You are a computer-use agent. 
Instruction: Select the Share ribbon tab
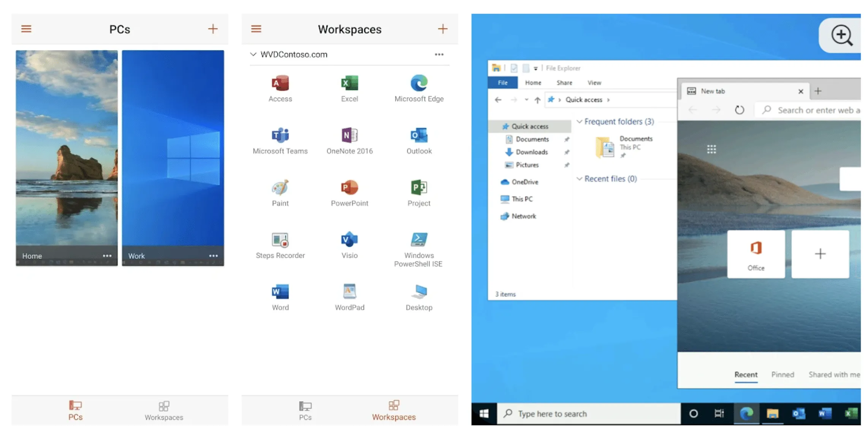point(564,83)
